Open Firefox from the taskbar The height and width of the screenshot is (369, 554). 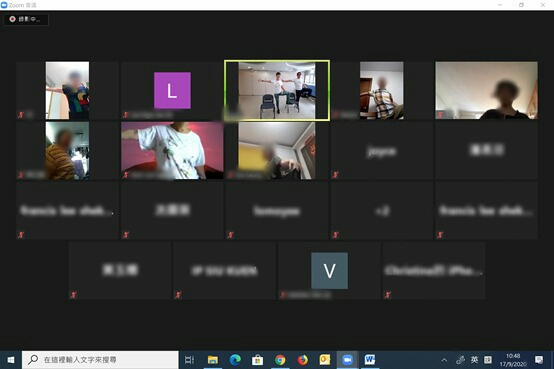coord(302,360)
